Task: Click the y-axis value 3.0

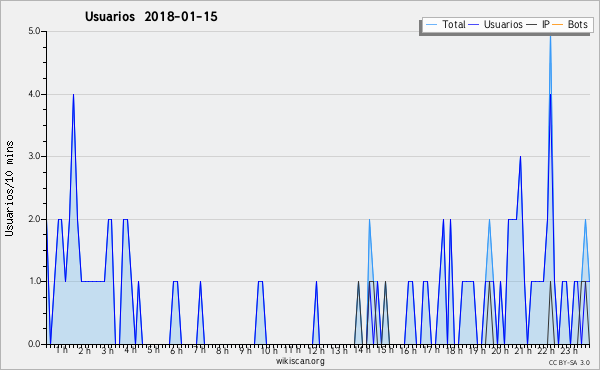Action: 34,156
